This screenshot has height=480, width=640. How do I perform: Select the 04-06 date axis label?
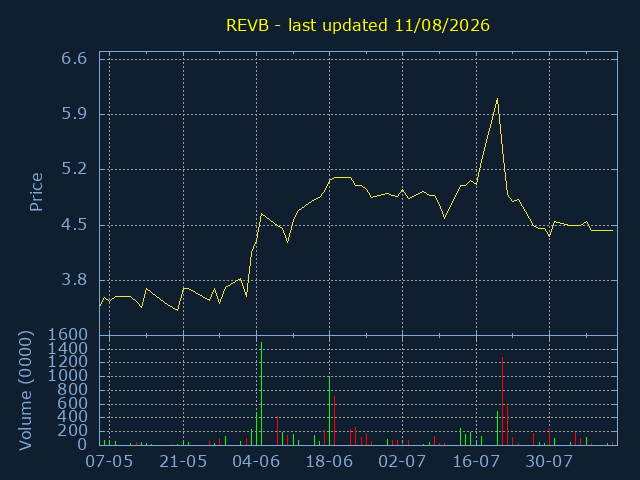(256, 462)
